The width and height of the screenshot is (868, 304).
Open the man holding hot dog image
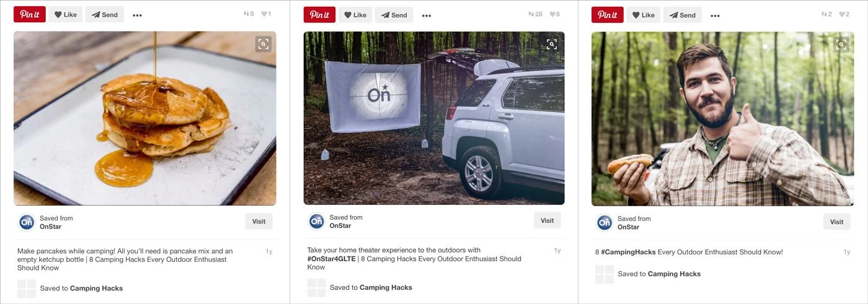[x=722, y=119]
